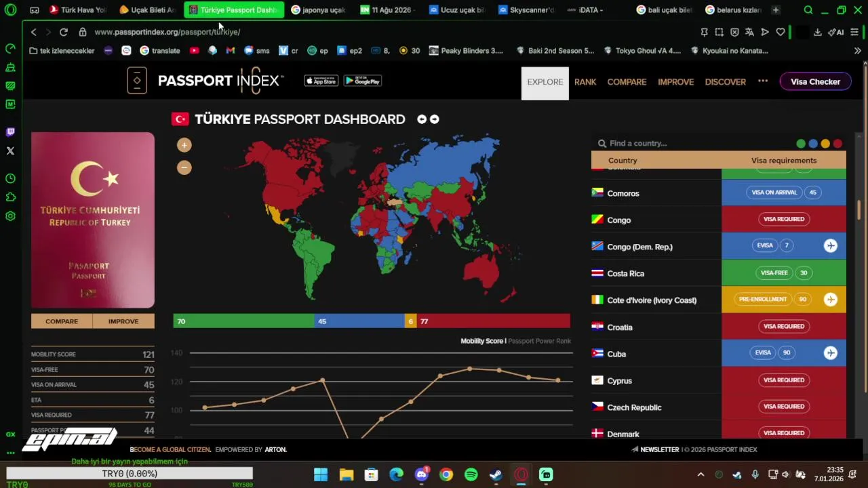
Task: Open History clock icon in sidebar
Action: click(x=10, y=178)
